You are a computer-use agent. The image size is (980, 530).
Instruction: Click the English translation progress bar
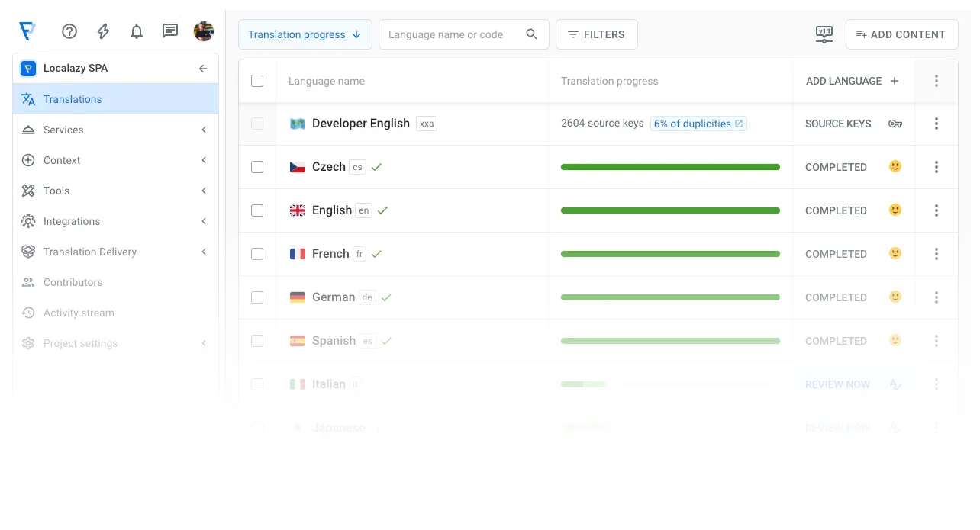point(670,210)
